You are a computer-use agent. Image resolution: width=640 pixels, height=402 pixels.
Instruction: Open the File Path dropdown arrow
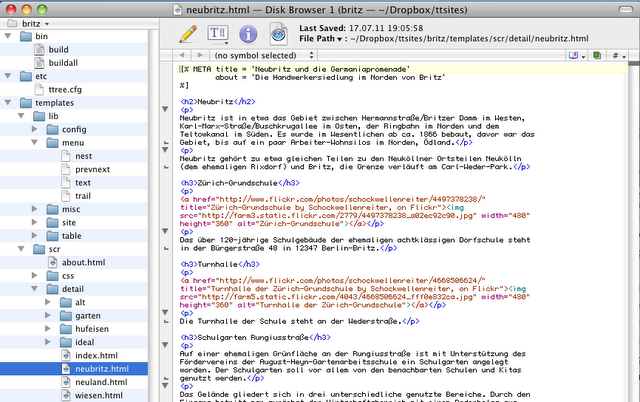pos(339,39)
